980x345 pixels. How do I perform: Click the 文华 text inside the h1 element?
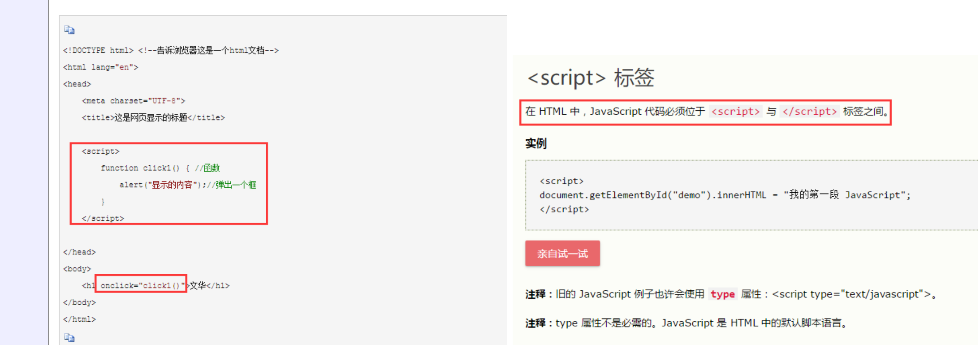(198, 285)
